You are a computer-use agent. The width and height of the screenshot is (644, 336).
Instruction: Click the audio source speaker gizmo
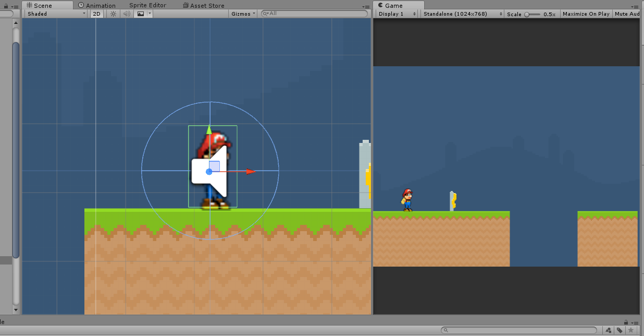pyautogui.click(x=209, y=171)
